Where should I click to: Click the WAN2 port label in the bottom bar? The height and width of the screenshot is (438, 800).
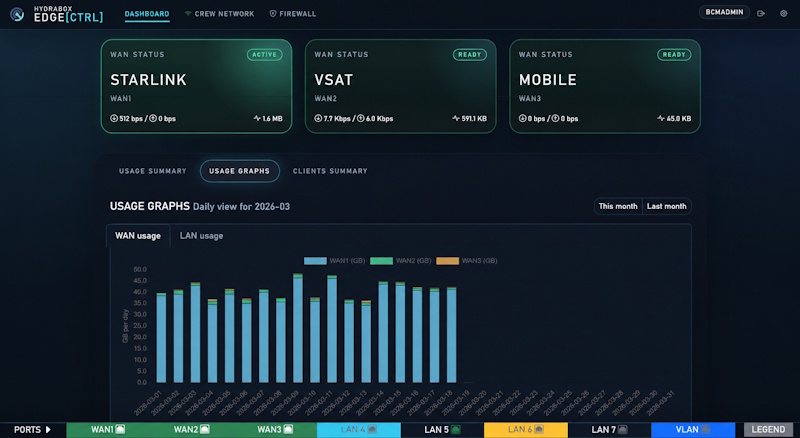[186, 430]
